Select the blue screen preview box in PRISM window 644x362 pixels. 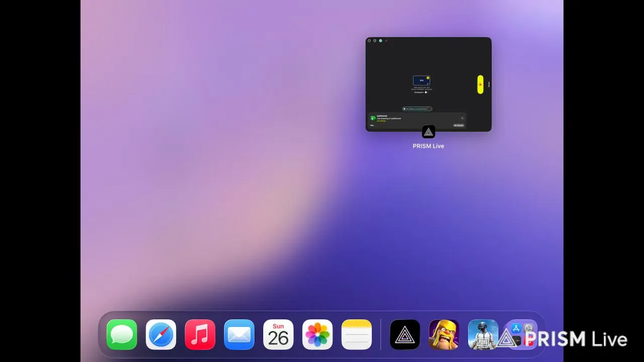(x=422, y=80)
